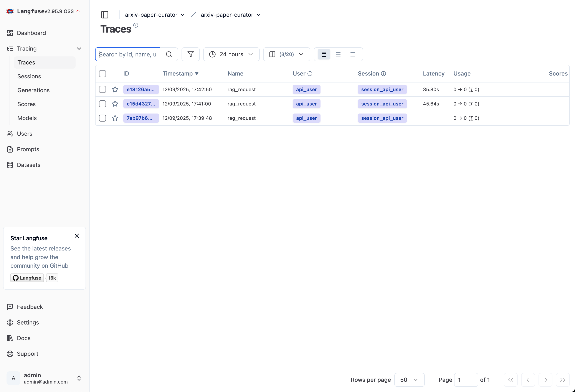The image size is (575, 392).
Task: Click the Traces title info icon
Action: [135, 25]
